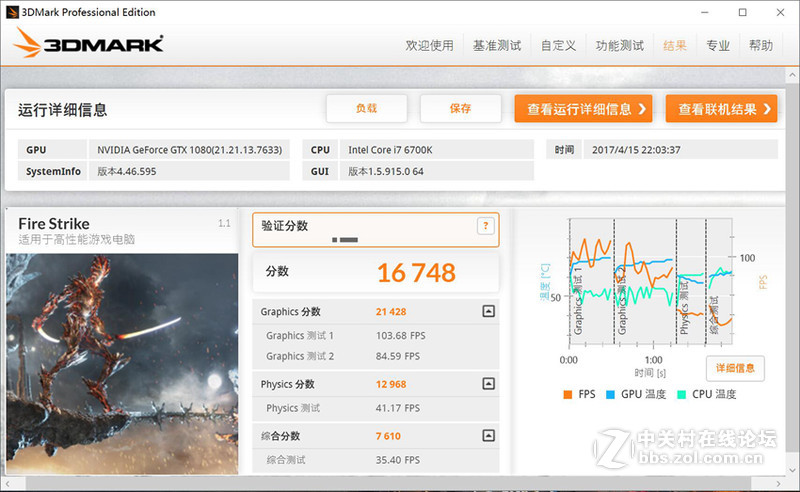The width and height of the screenshot is (800, 492).
Task: Click the blue GPU 温度 legend swatch
Action: click(x=610, y=395)
